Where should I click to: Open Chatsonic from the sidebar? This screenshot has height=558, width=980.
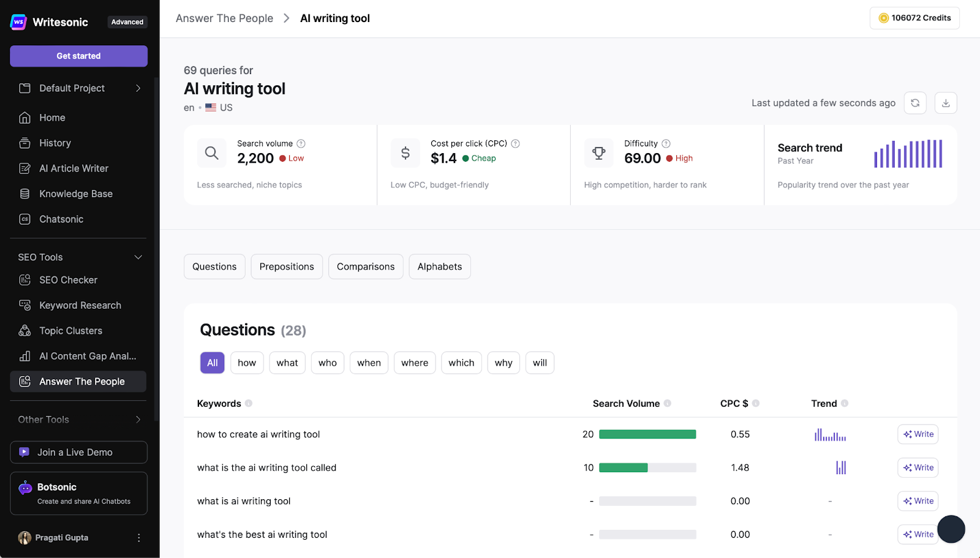[61, 219]
